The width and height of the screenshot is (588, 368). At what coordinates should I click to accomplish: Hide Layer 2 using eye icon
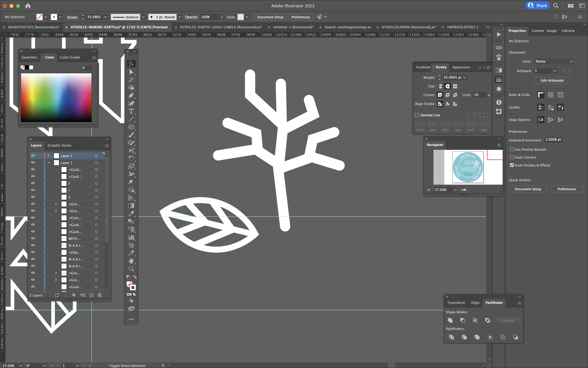(x=33, y=156)
